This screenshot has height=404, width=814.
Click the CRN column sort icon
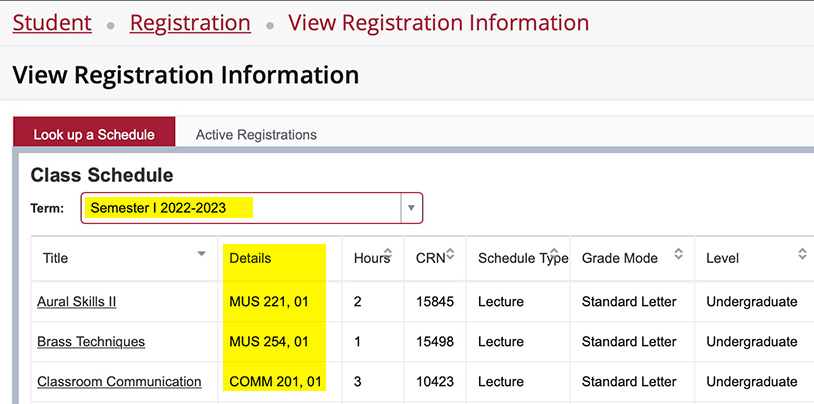click(x=450, y=254)
